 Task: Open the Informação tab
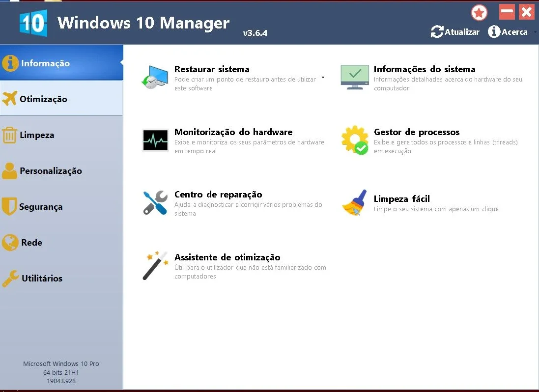61,62
